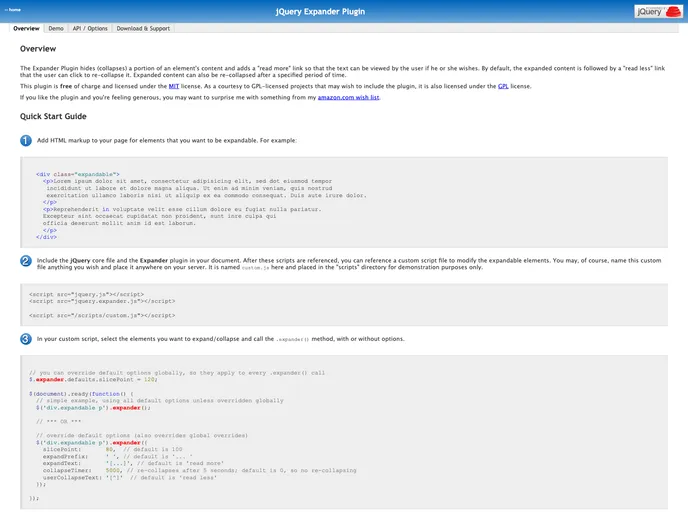Click the script src="jquery.expander.js" code line

point(102,301)
